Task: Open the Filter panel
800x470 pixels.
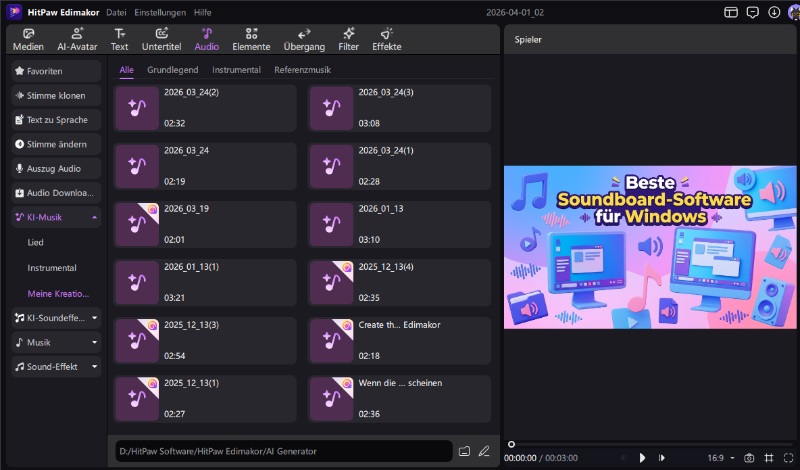Action: (x=348, y=40)
